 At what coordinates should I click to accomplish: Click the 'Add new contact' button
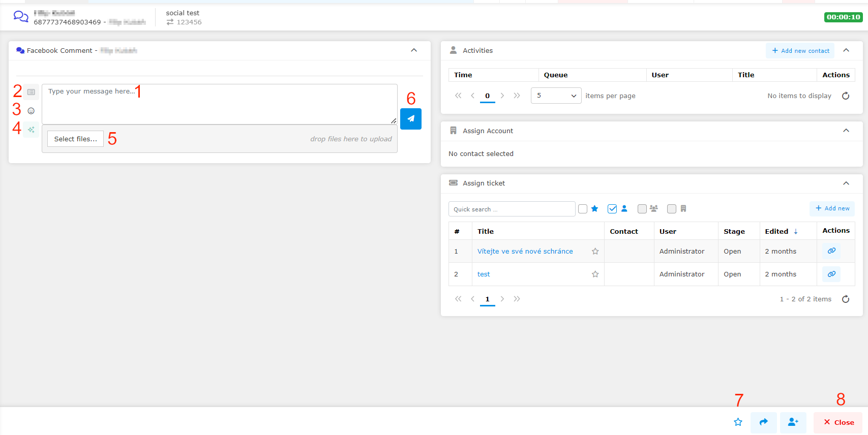tap(800, 51)
